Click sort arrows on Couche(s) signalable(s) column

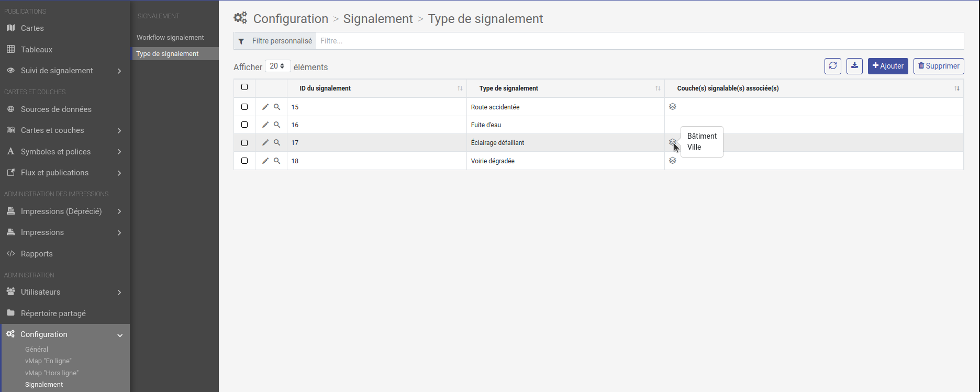coord(957,88)
